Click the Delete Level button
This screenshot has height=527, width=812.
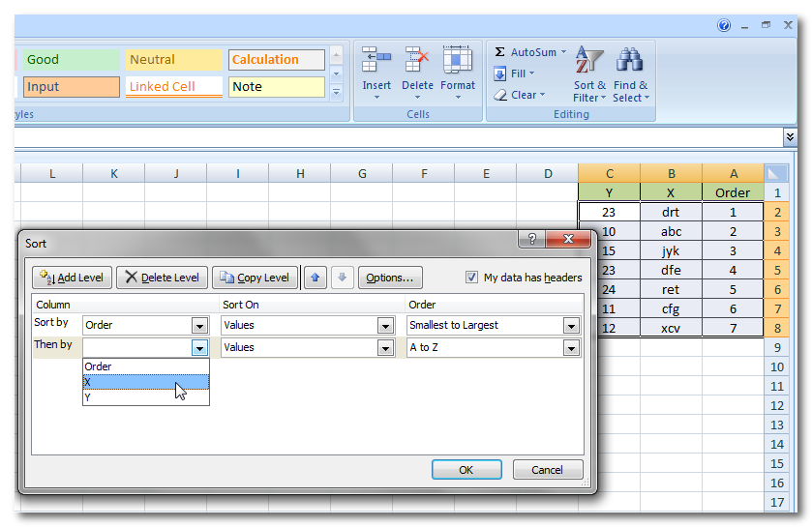click(162, 278)
